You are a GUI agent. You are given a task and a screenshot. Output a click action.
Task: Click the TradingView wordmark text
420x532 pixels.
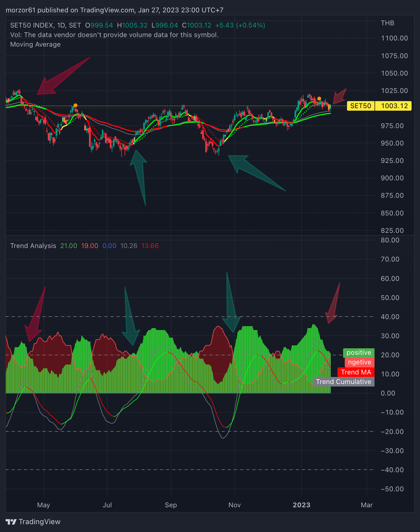tap(40, 522)
